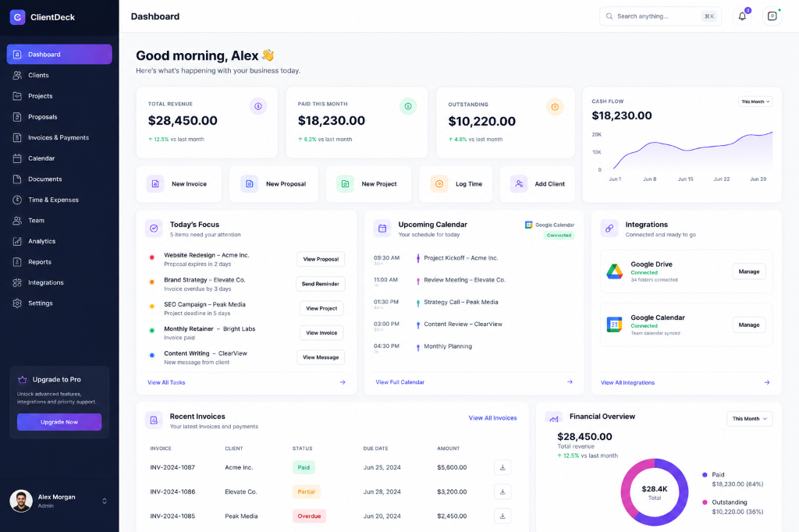Image resolution: width=799 pixels, height=532 pixels.
Task: Manage the Google Calendar integration
Action: [749, 325]
